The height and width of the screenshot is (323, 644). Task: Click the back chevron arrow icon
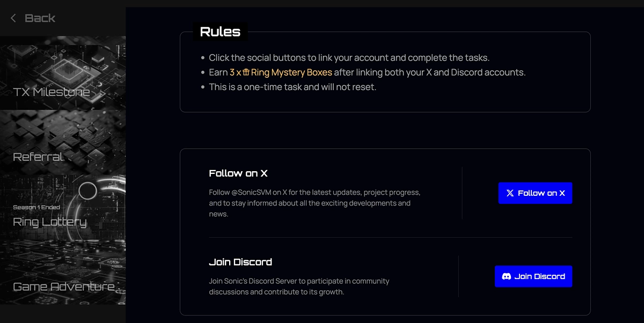tap(13, 18)
